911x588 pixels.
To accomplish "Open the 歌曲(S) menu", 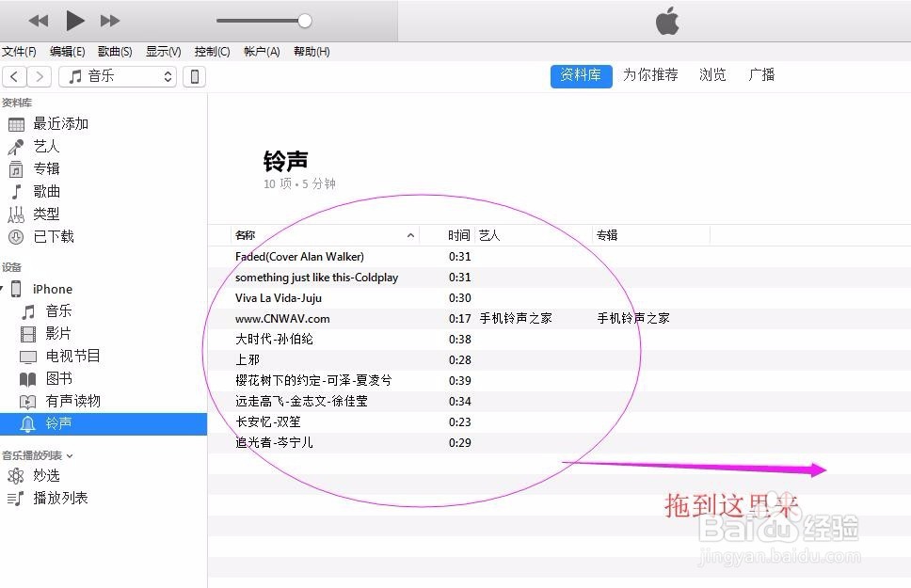I will coord(115,52).
